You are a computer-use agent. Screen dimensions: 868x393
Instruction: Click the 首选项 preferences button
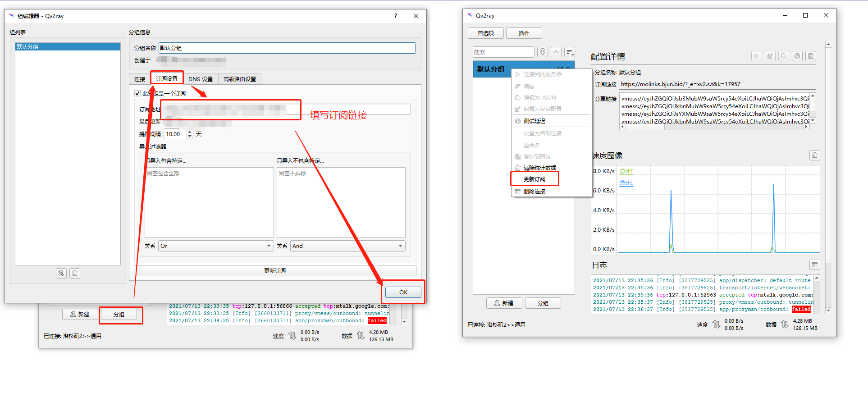pos(486,33)
